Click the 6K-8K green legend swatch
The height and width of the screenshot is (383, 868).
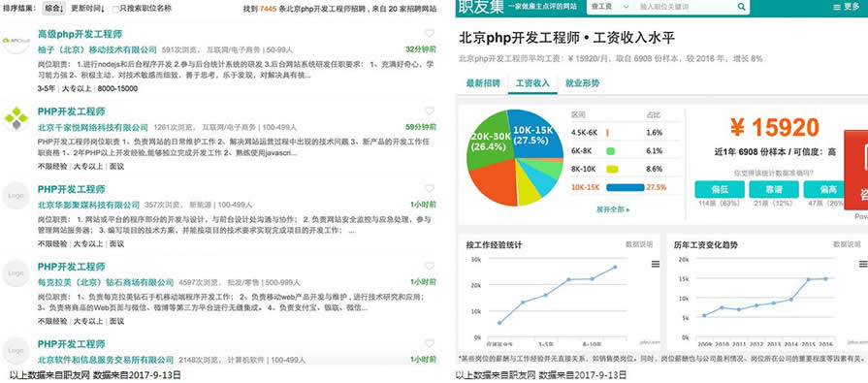(x=611, y=150)
